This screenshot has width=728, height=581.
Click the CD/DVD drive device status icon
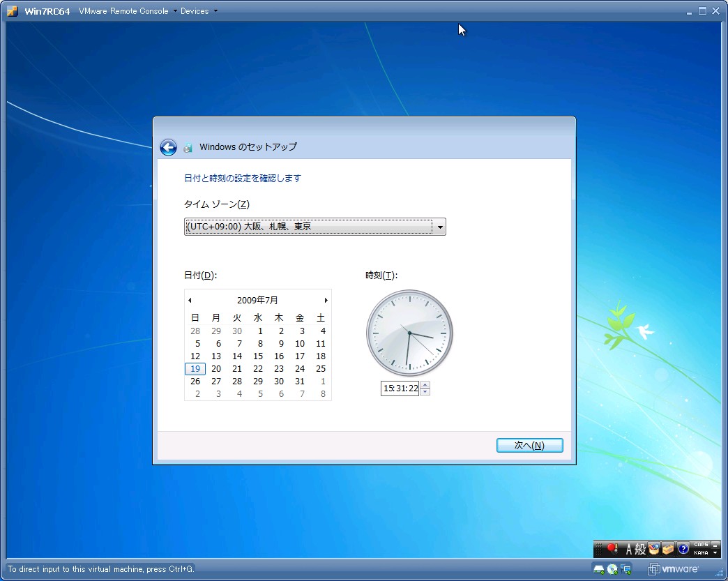[612, 569]
